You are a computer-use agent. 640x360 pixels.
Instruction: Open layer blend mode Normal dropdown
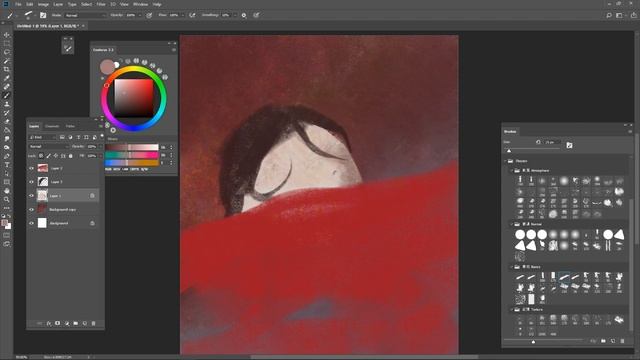[49, 146]
